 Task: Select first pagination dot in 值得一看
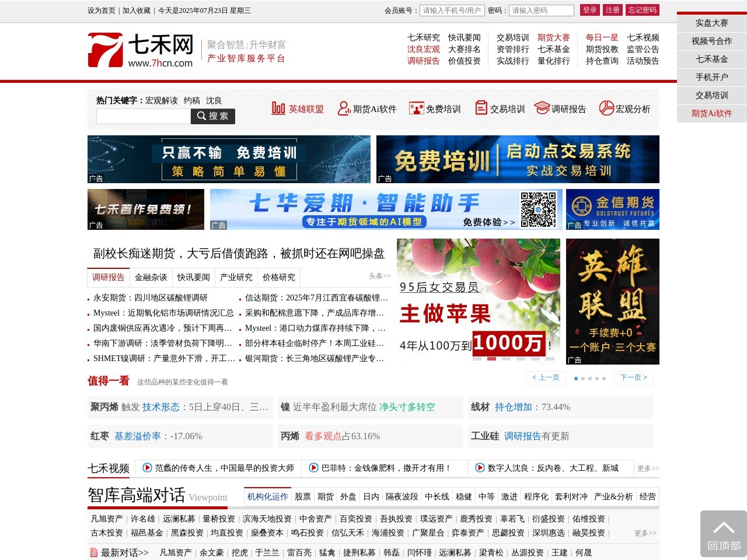[x=576, y=379]
